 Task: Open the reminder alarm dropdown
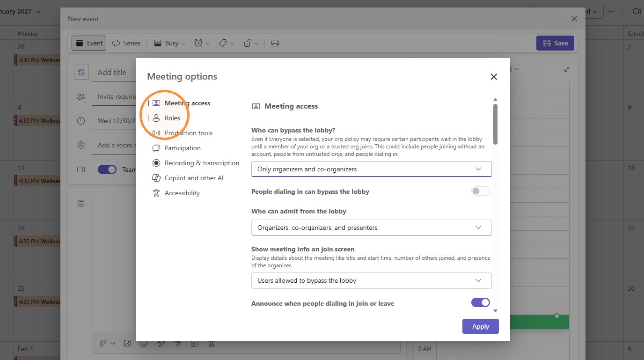(x=202, y=43)
